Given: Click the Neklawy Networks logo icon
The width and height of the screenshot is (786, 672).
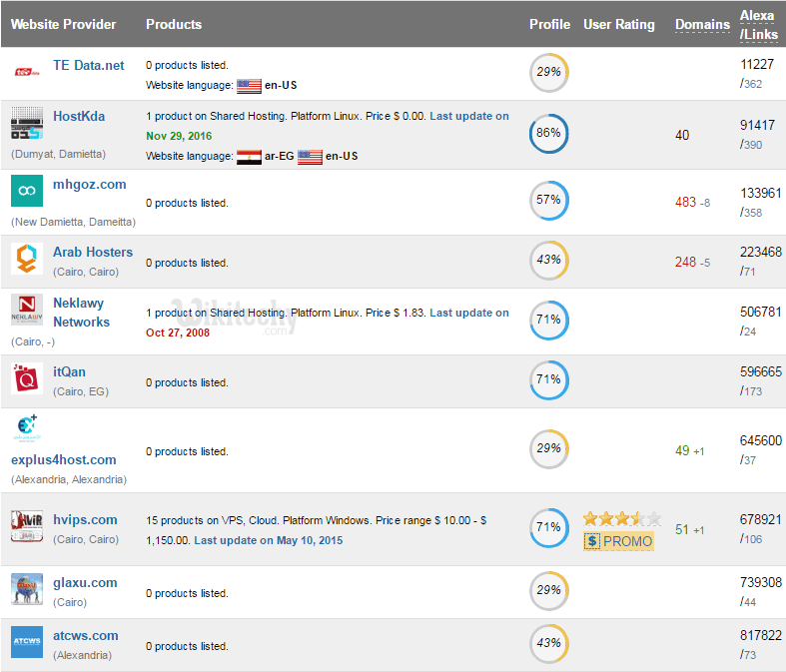Looking at the screenshot, I should [x=27, y=310].
